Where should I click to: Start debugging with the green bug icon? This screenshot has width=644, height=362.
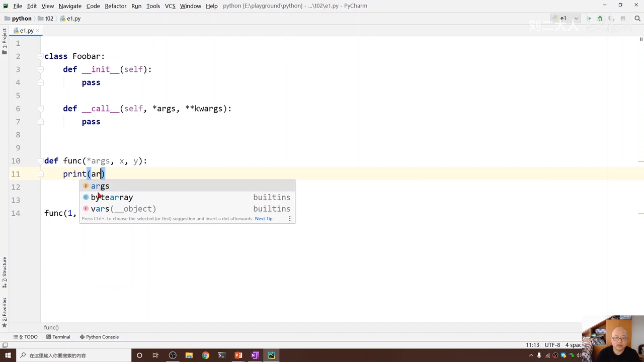pos(600,19)
